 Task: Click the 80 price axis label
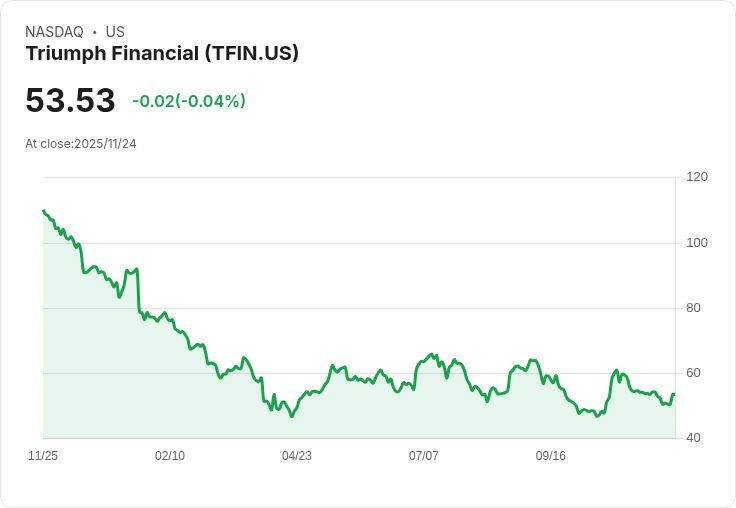pyautogui.click(x=694, y=308)
